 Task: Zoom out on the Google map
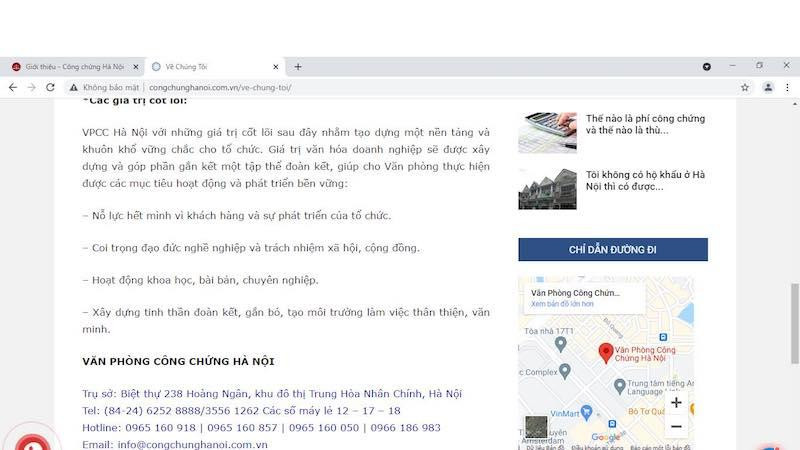point(676,427)
